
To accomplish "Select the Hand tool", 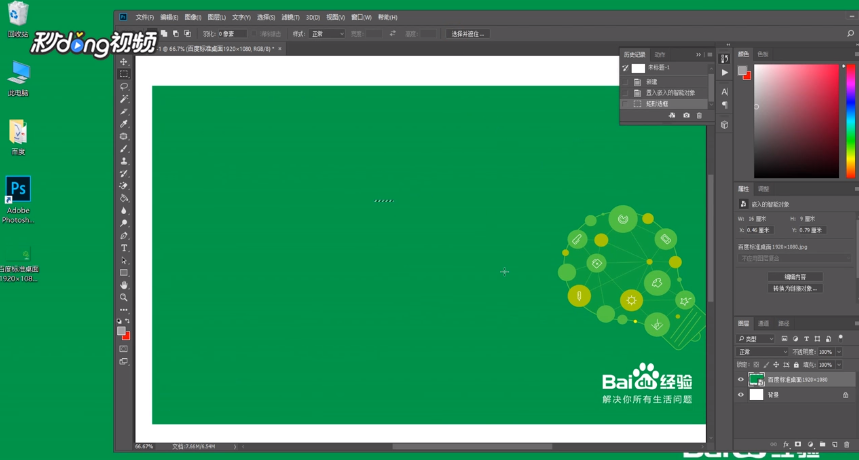I will point(124,285).
